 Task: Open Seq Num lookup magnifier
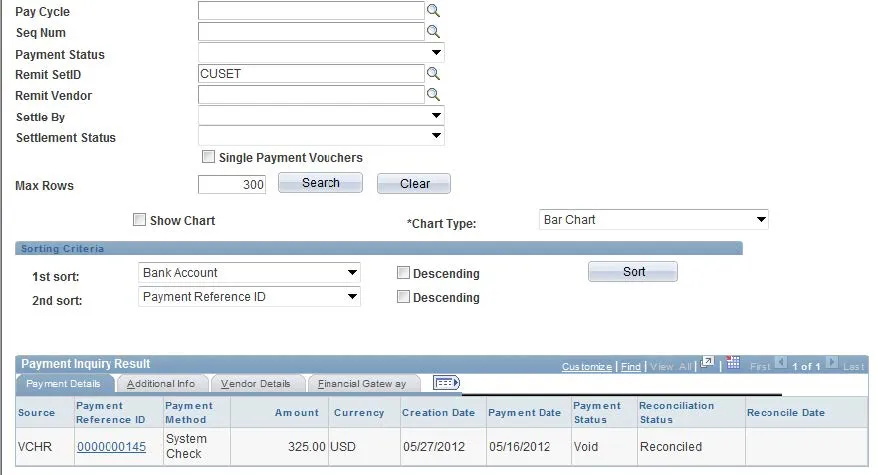point(433,31)
